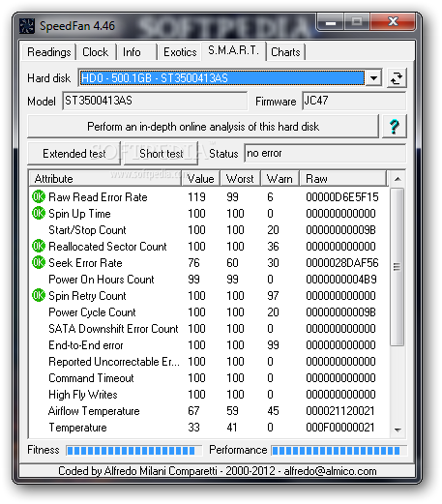Click the Warn value 97 for Spin Retry Count
The width and height of the screenshot is (442, 504).
(x=273, y=296)
